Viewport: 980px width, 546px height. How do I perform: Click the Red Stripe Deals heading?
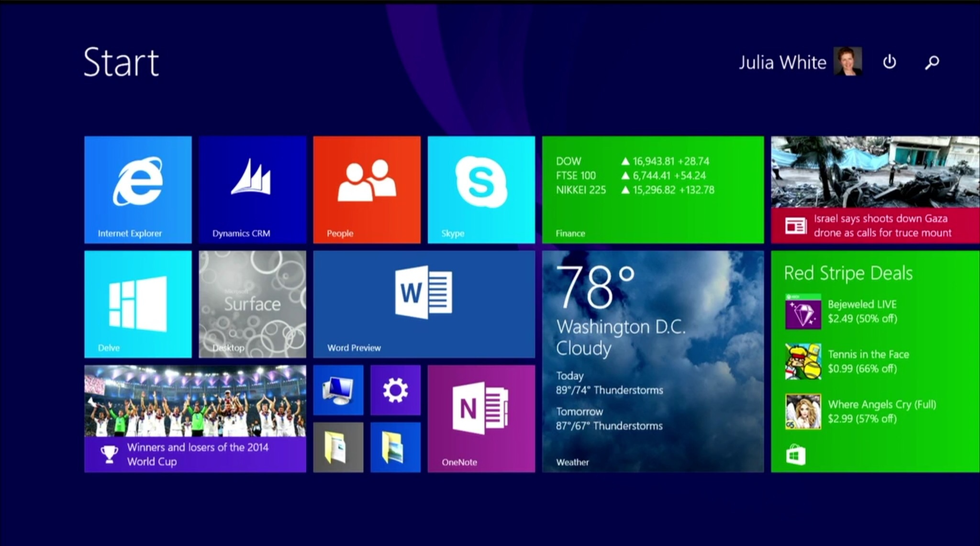[848, 273]
